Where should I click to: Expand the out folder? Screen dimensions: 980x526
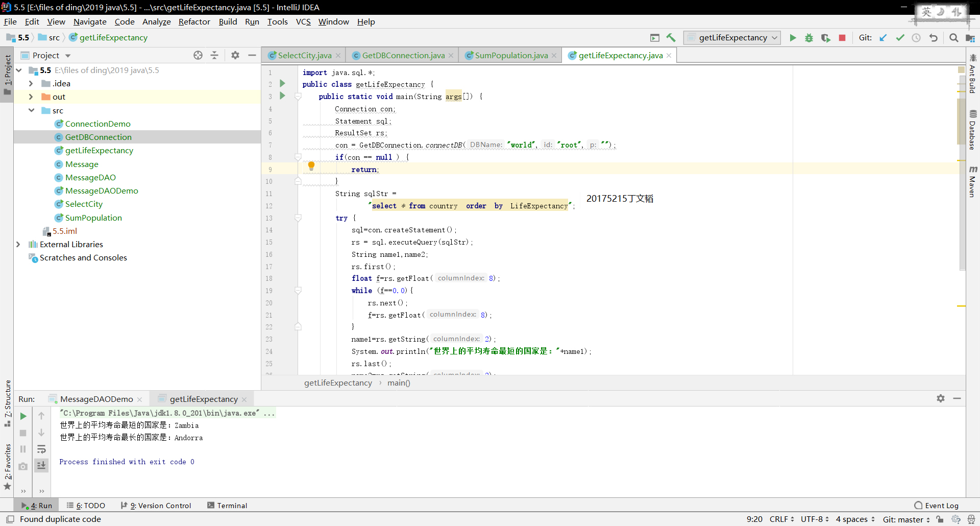coord(31,97)
